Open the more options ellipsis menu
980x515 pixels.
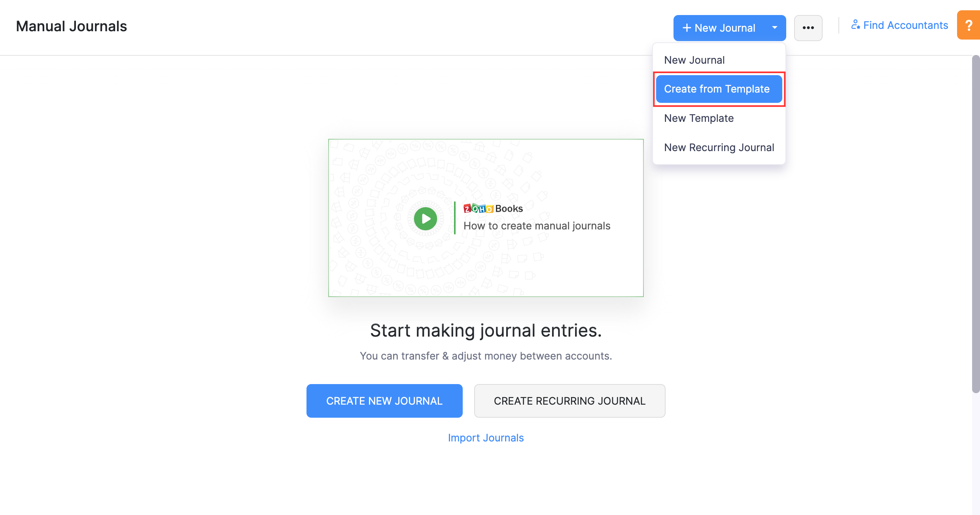click(x=808, y=28)
